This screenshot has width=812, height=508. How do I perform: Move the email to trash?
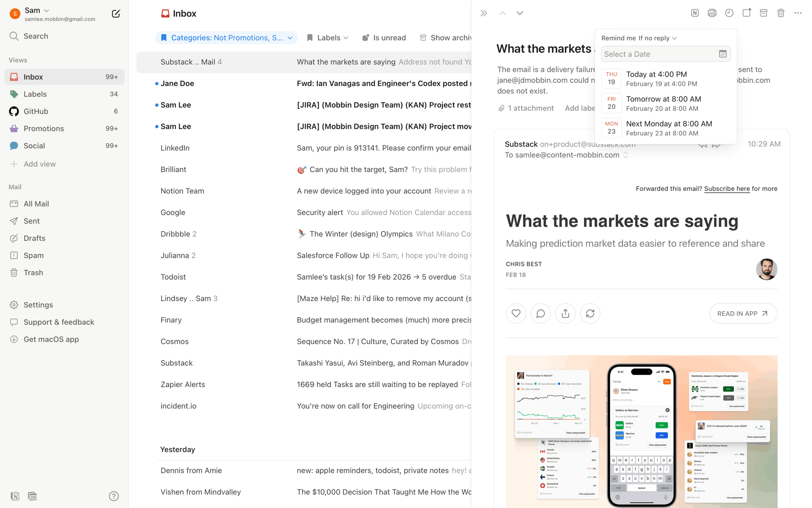pyautogui.click(x=781, y=13)
